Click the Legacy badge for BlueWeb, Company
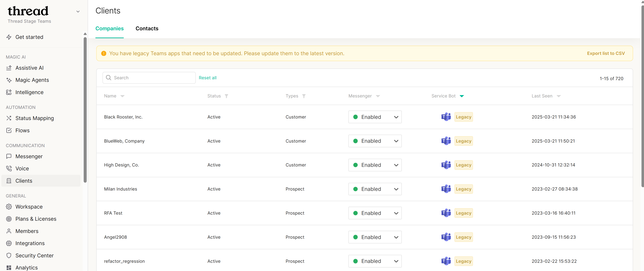Screen dimensions: 644x271 click(x=463, y=141)
